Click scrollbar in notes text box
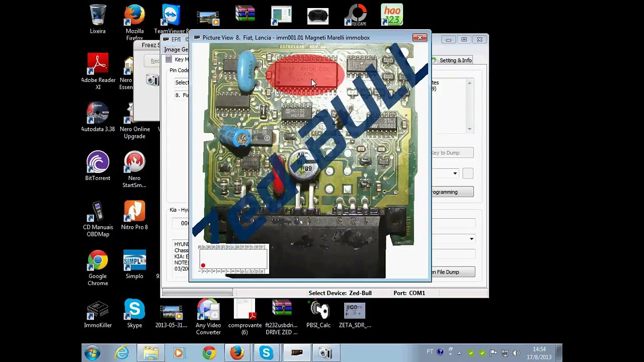The height and width of the screenshot is (362, 644). 469,106
